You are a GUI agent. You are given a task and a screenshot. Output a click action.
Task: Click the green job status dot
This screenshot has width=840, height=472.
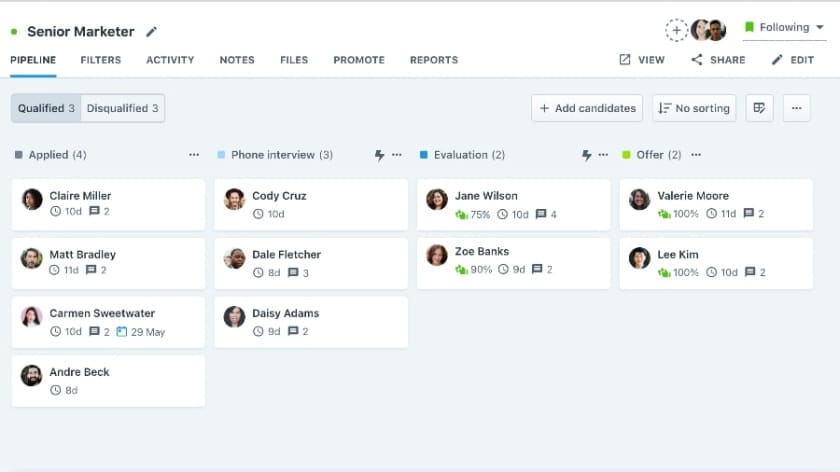pyautogui.click(x=14, y=32)
